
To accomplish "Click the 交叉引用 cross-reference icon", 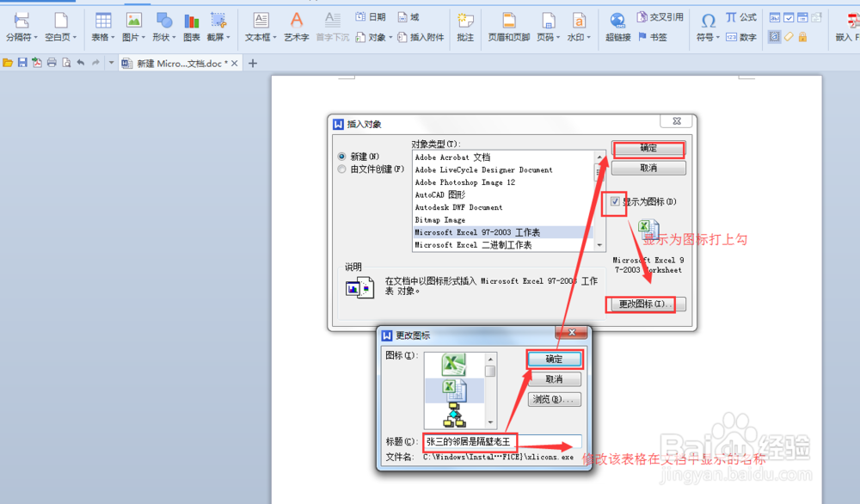I will pyautogui.click(x=660, y=17).
